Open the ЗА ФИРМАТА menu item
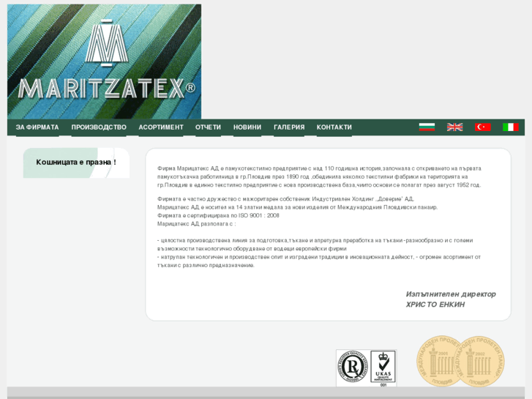532x399 pixels. tap(37, 127)
